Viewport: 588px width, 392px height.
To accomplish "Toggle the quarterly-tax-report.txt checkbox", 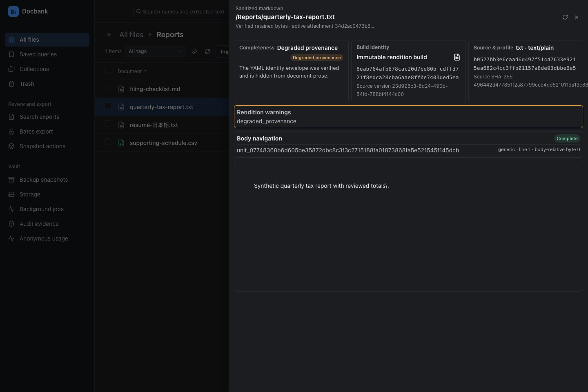I will tap(108, 106).
